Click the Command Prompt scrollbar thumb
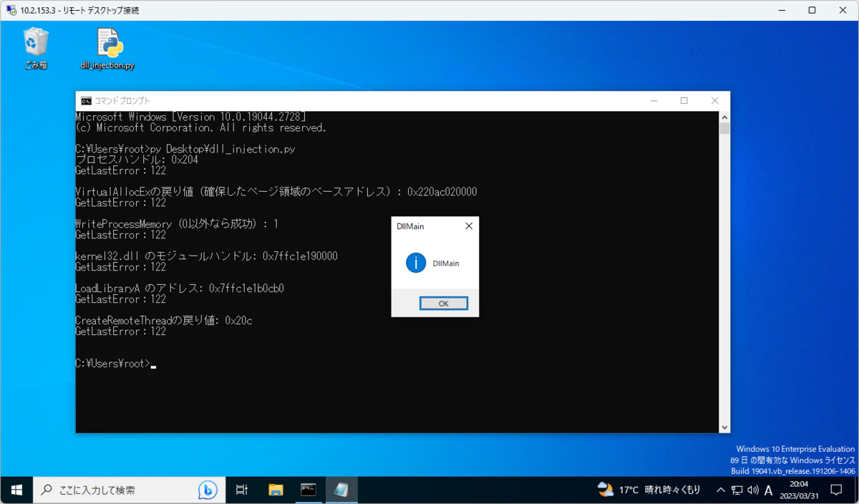Image resolution: width=859 pixels, height=504 pixels. click(724, 129)
